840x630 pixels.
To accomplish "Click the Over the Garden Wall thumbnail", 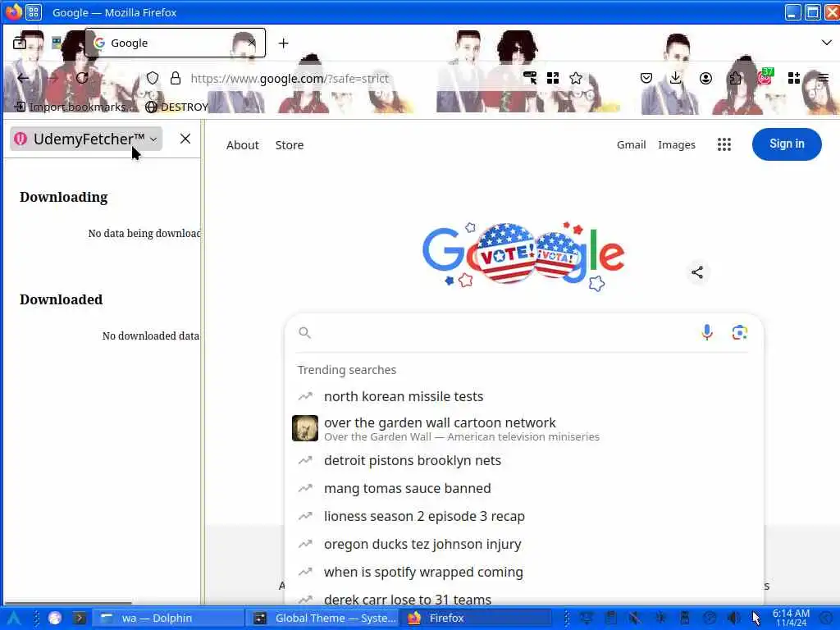I will click(x=305, y=428).
